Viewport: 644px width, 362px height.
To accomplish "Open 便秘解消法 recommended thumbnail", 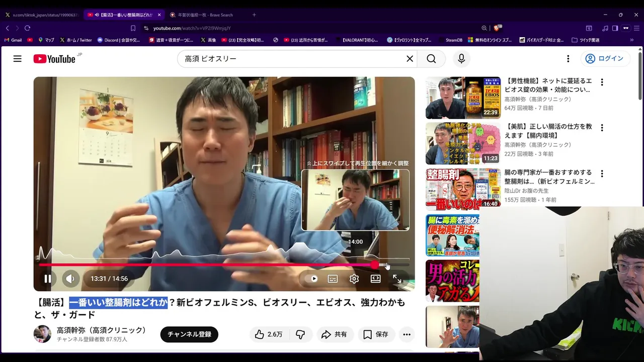I will 452,235.
